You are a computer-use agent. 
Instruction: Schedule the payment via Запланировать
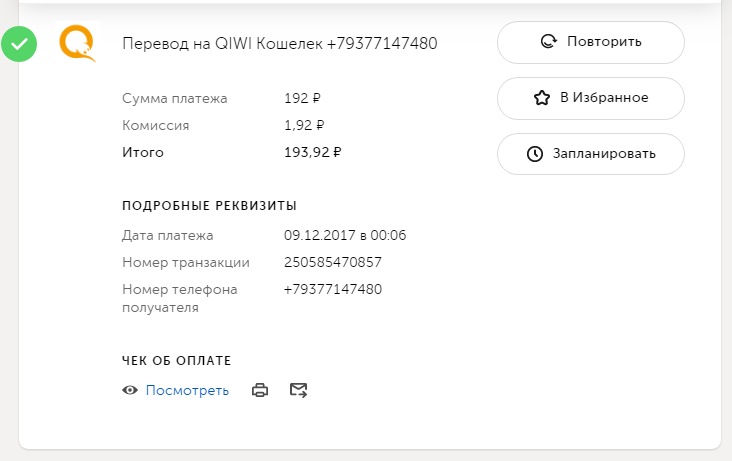(590, 154)
